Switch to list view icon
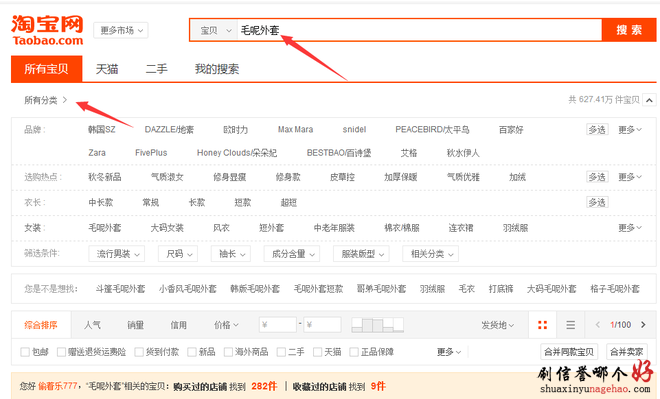Viewport: 660px width, 399px height. coord(570,325)
